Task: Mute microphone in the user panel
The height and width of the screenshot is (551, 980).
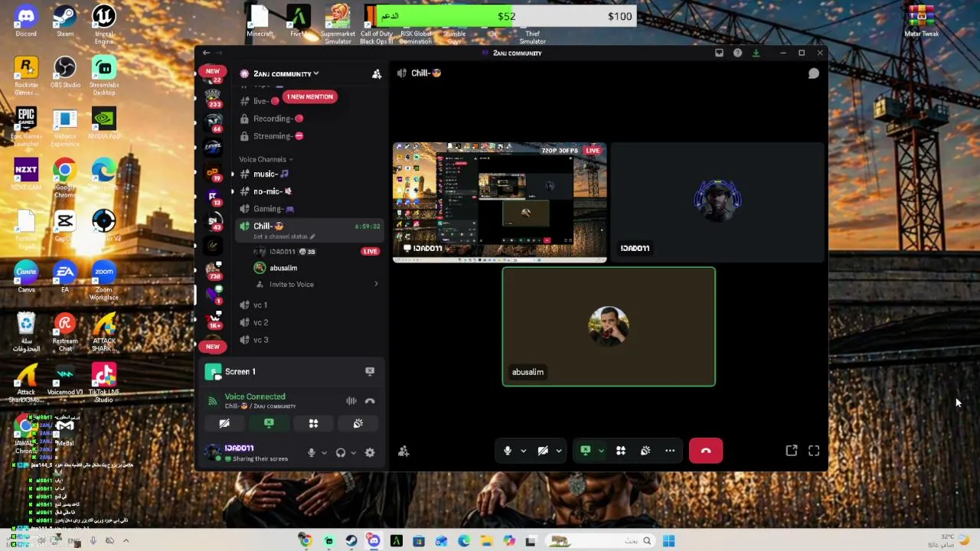Action: pos(311,452)
